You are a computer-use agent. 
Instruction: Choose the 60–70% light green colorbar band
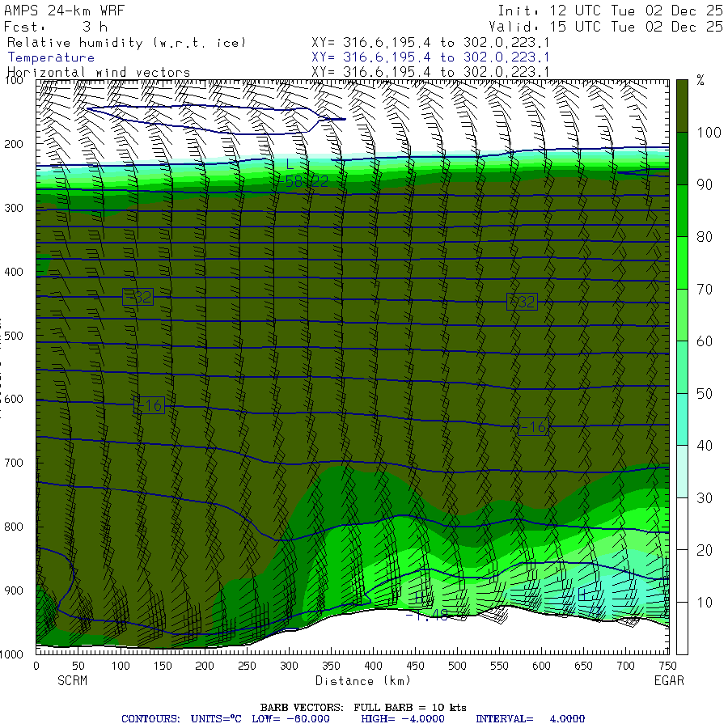pyautogui.click(x=682, y=315)
